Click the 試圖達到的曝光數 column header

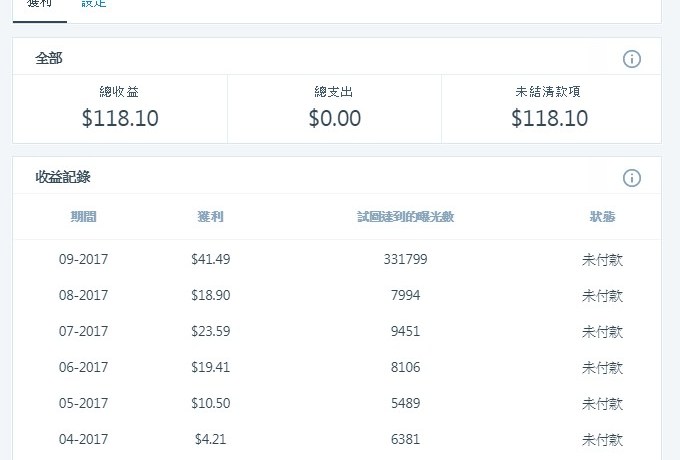pyautogui.click(x=405, y=217)
